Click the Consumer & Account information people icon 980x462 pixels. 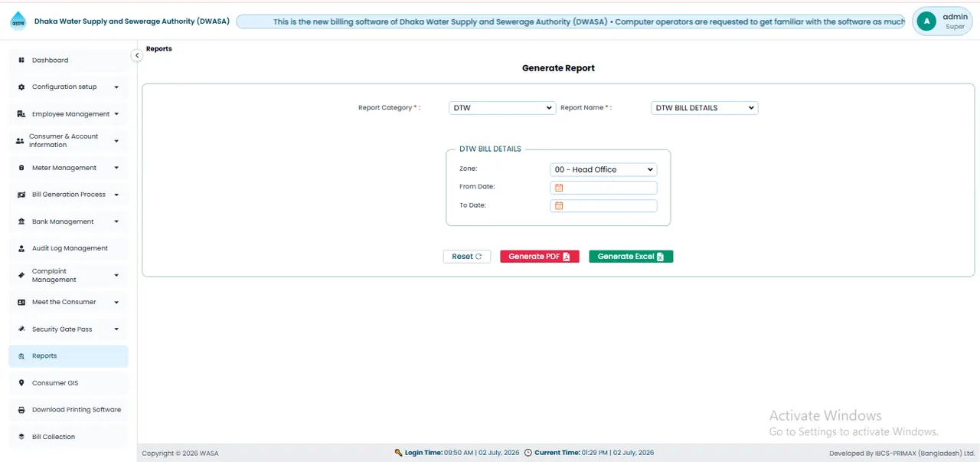20,141
